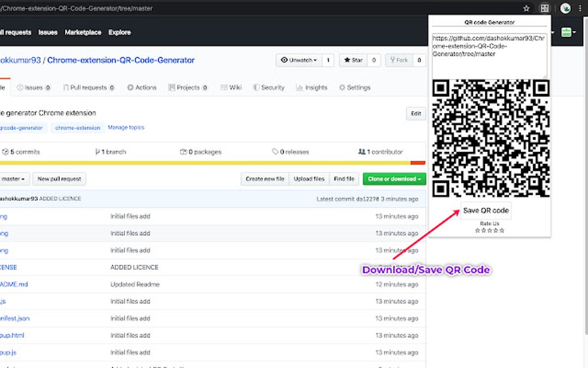
Task: Open Chrome's three-dot menu
Action: [581, 8]
